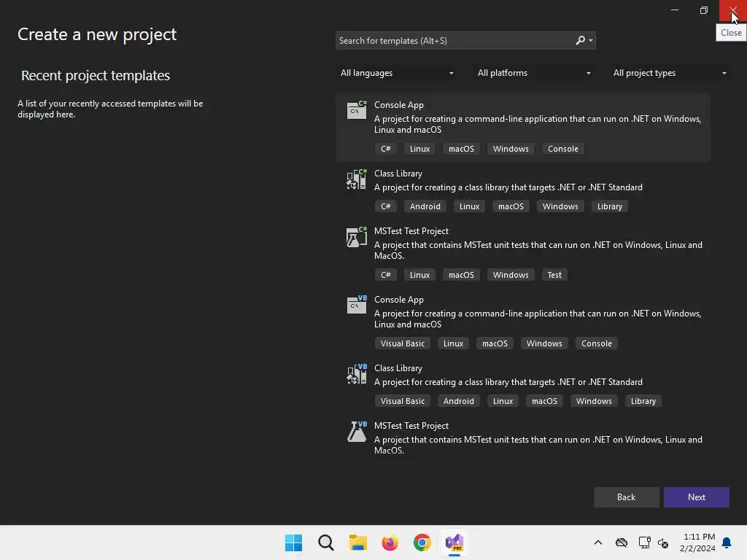Click the Windows tag on C# Class Library
Screen dimensions: 747x560
(x=560, y=206)
